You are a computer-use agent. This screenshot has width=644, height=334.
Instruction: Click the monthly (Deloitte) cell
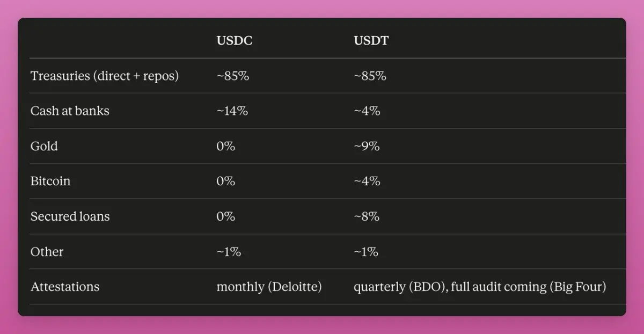[x=269, y=287]
